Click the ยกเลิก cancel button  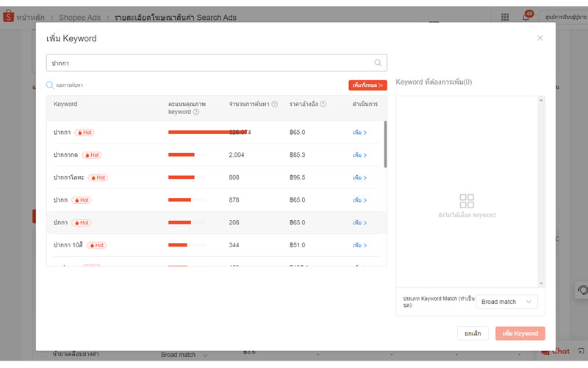[473, 333]
